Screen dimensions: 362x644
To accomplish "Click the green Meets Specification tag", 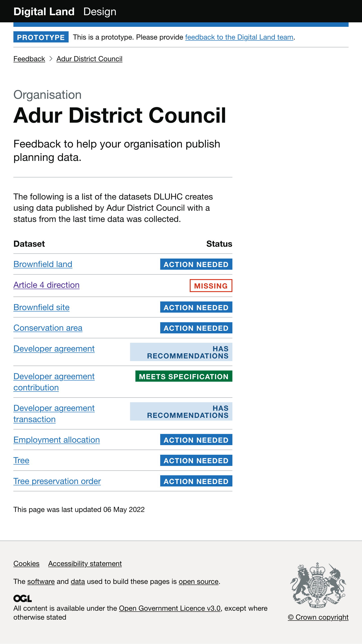I will (x=183, y=376).
